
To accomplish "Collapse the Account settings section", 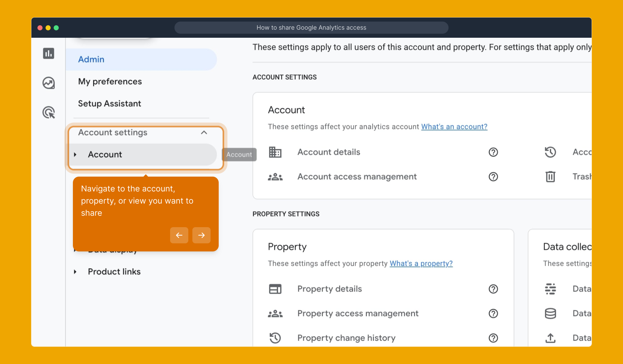I will [x=204, y=133].
